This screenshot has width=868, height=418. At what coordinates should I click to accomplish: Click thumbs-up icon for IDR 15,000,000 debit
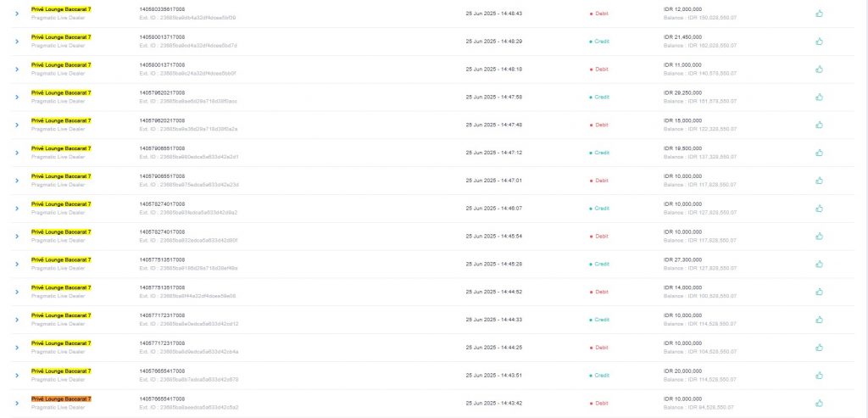(x=820, y=125)
